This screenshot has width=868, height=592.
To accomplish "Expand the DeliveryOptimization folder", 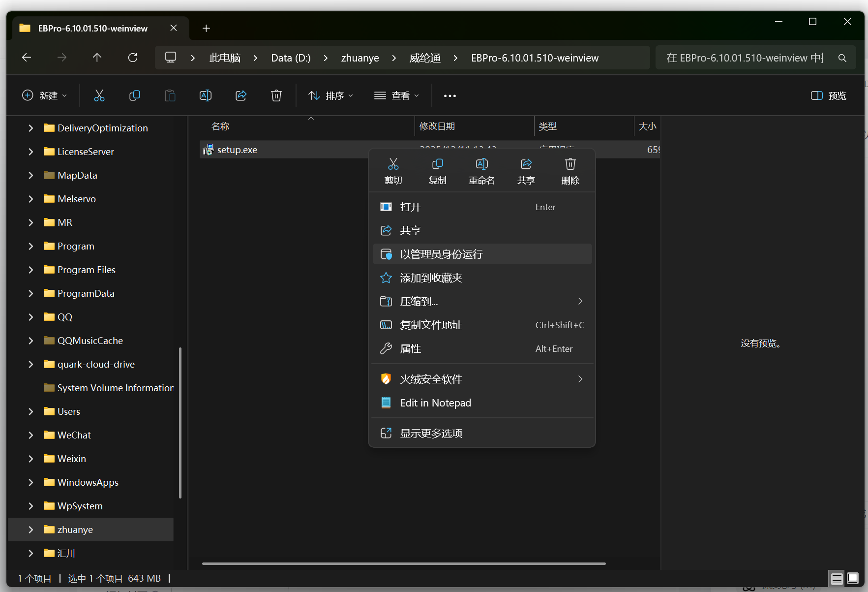I will (x=31, y=128).
